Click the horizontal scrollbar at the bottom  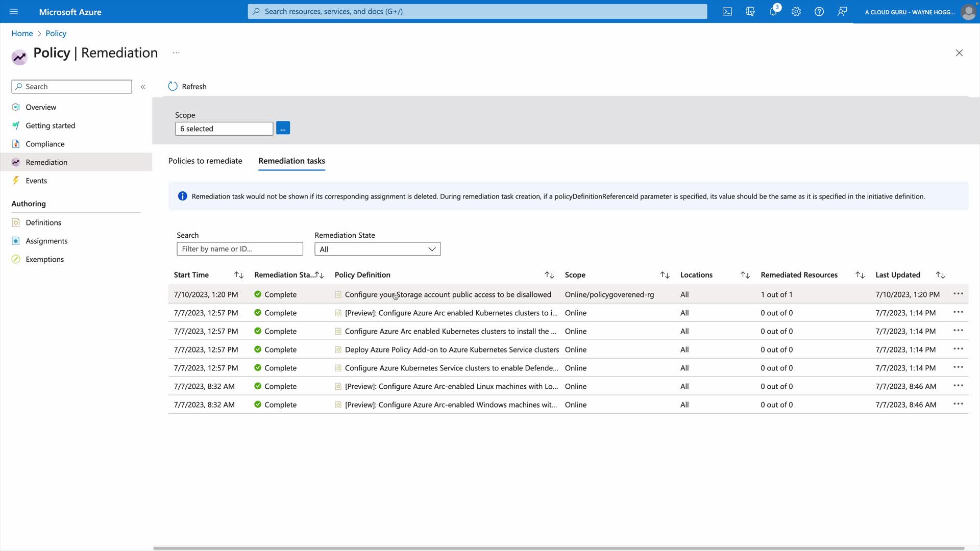coord(558,548)
